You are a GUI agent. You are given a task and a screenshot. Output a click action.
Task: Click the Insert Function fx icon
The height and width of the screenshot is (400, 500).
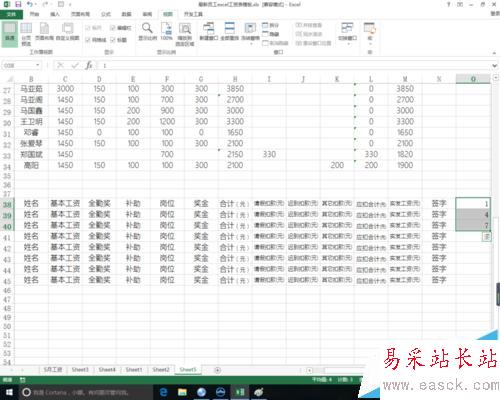click(89, 65)
